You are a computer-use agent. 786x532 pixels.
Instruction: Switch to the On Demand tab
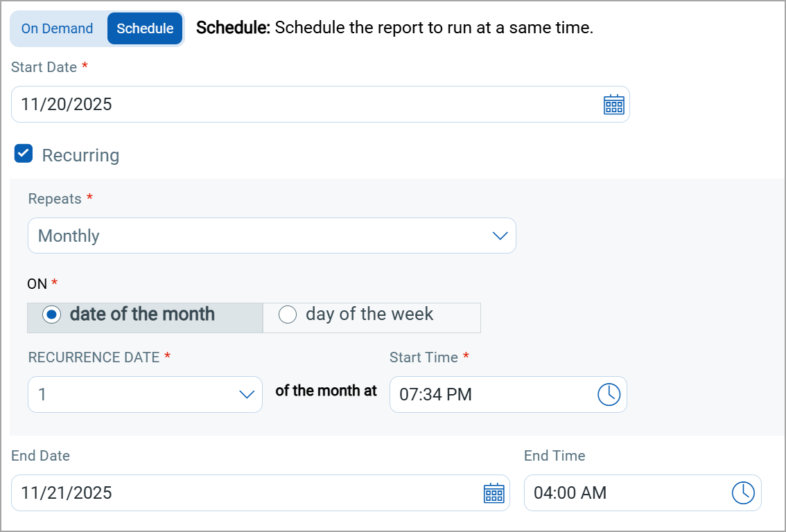(57, 28)
